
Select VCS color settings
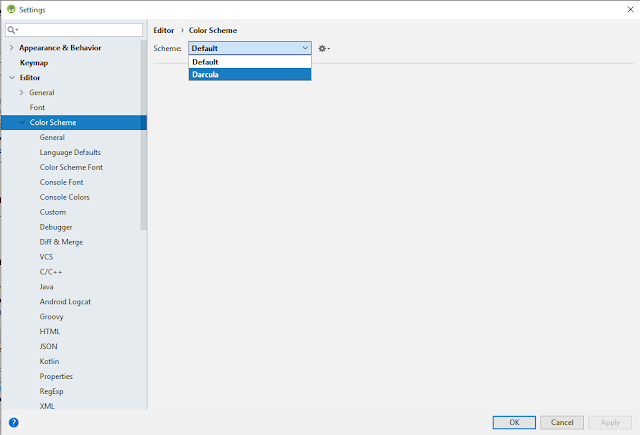(x=47, y=257)
